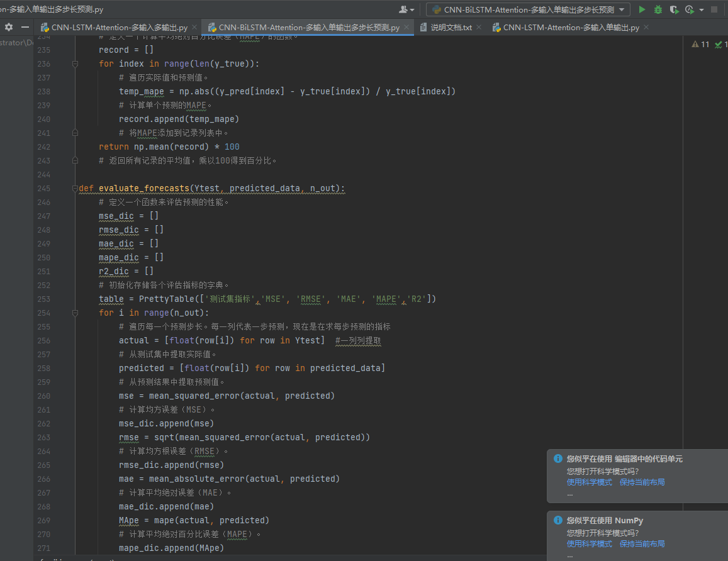Run the current script with the green play button
Screen dimensions: 728x561
[642, 9]
